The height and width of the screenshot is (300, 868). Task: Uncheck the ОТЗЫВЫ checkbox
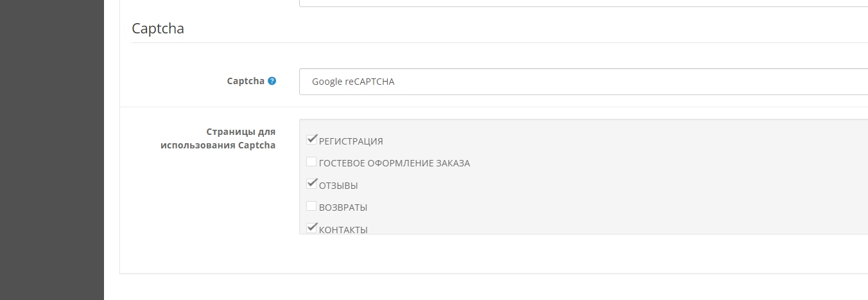coord(312,184)
